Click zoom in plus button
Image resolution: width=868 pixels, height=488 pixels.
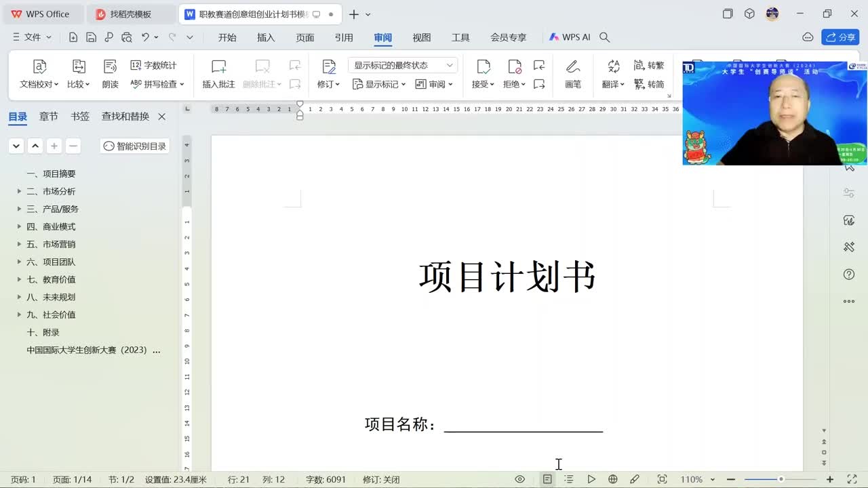830,479
